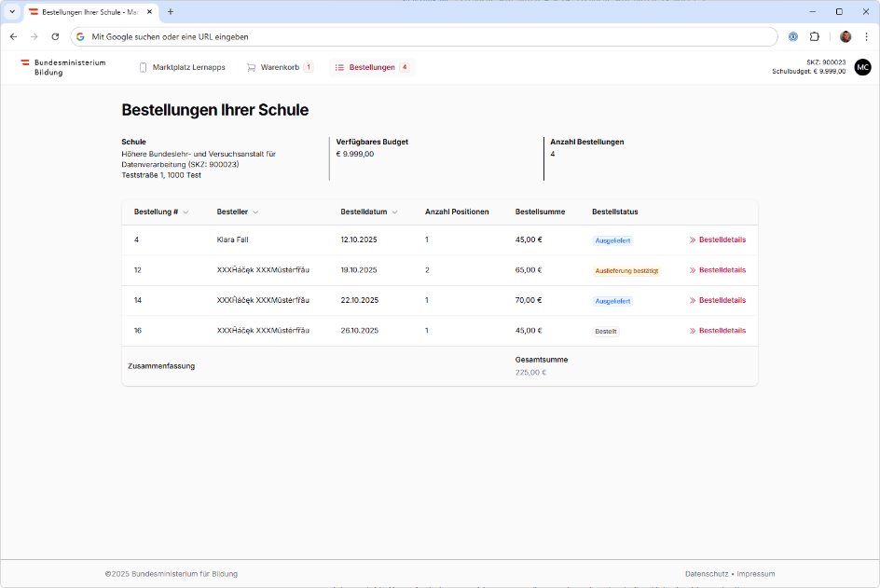Image resolution: width=880 pixels, height=588 pixels.
Task: Click the Gesamtsumme value 225,00 €
Action: [530, 373]
